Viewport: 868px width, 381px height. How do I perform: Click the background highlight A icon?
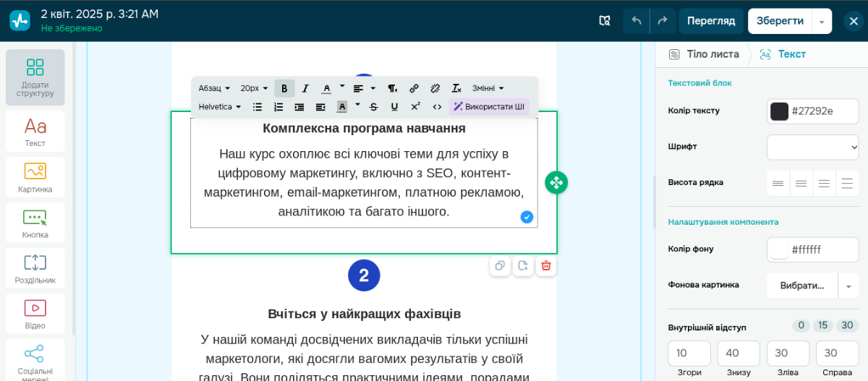coord(341,106)
